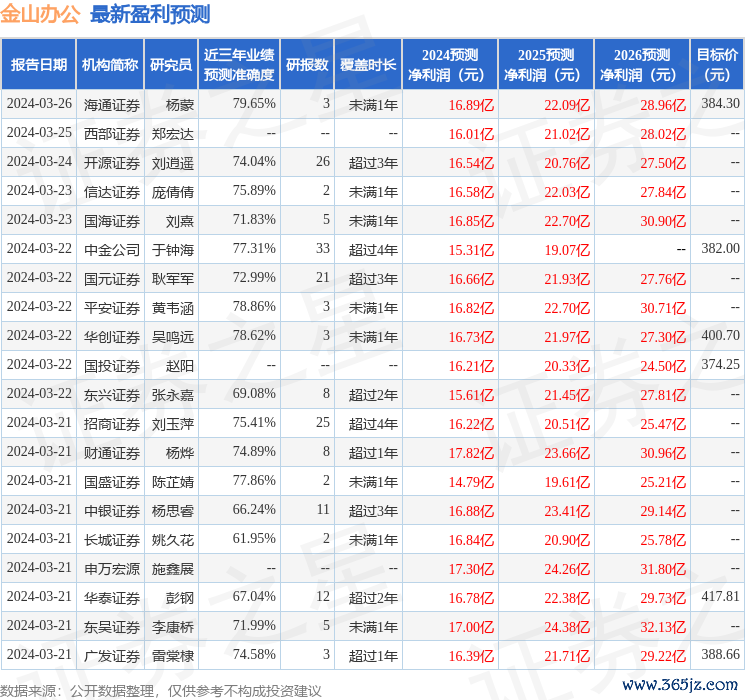Click analyst name 杨蒙

[180, 105]
